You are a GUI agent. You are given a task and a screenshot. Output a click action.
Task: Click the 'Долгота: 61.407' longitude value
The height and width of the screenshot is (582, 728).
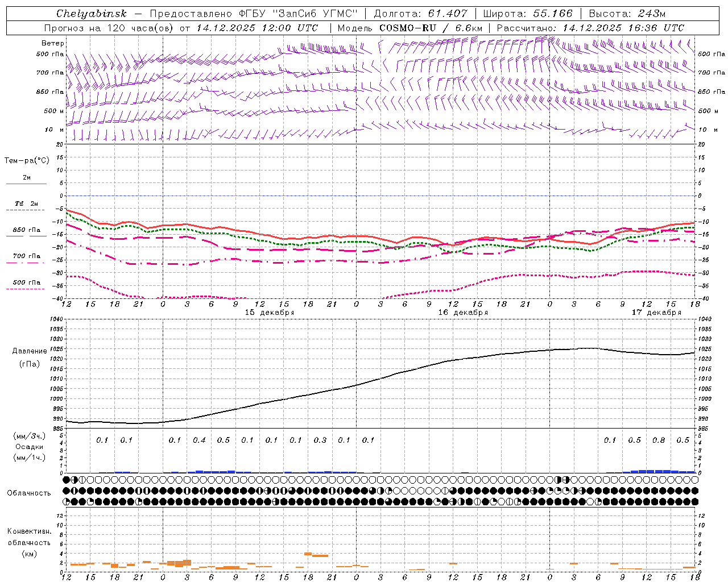(420, 14)
